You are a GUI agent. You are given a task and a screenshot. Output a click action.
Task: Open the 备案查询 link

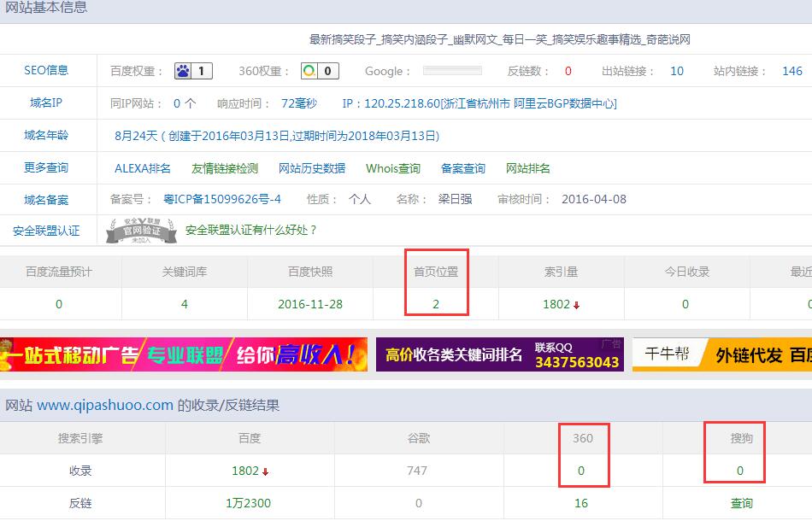pyautogui.click(x=463, y=168)
